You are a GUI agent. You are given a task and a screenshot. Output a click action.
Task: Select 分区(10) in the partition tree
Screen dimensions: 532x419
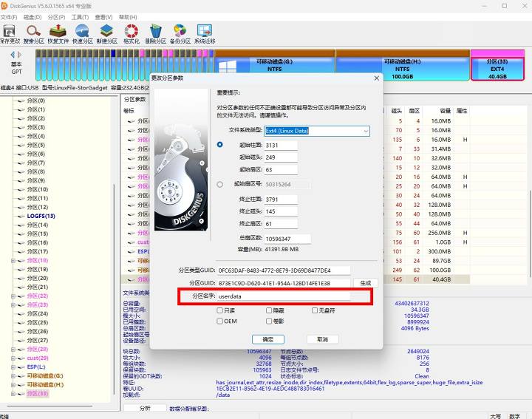click(x=38, y=189)
